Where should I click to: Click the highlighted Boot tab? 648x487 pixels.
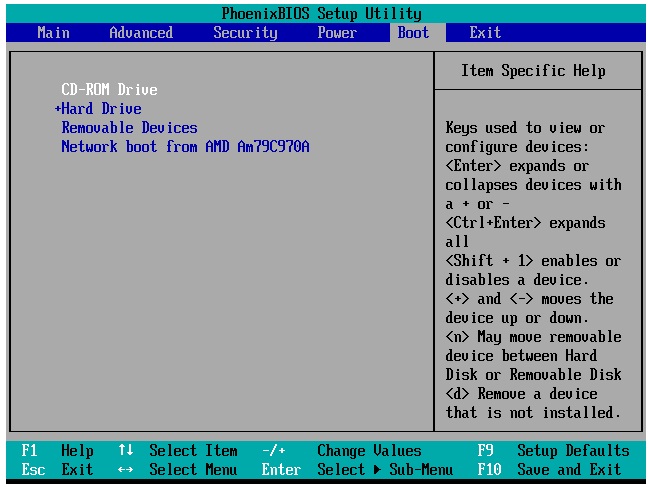[x=413, y=33]
